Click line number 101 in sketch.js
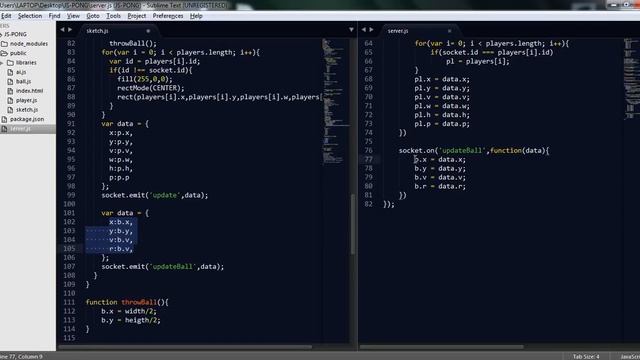The image size is (640, 360). tap(69, 213)
